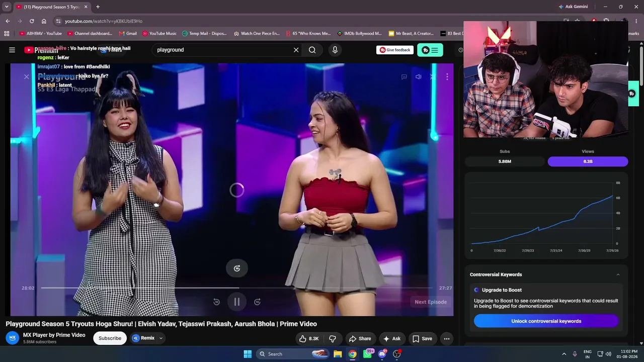644x362 pixels.
Task: Open the Temp Mail bookmark
Action: coord(204,34)
